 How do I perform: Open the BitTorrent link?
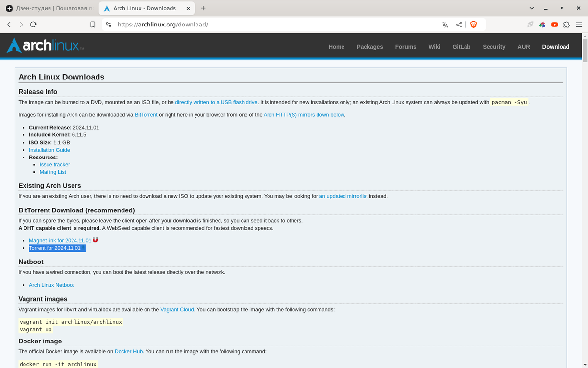[146, 115]
